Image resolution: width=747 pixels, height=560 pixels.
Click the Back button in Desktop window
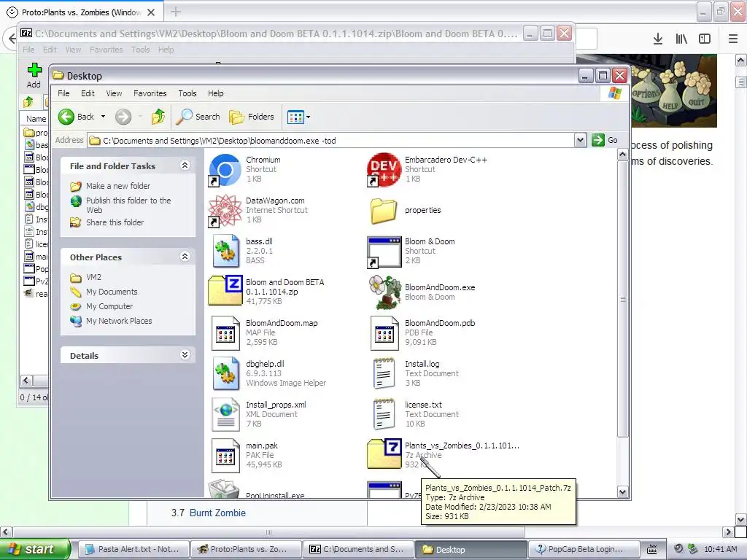pos(76,117)
